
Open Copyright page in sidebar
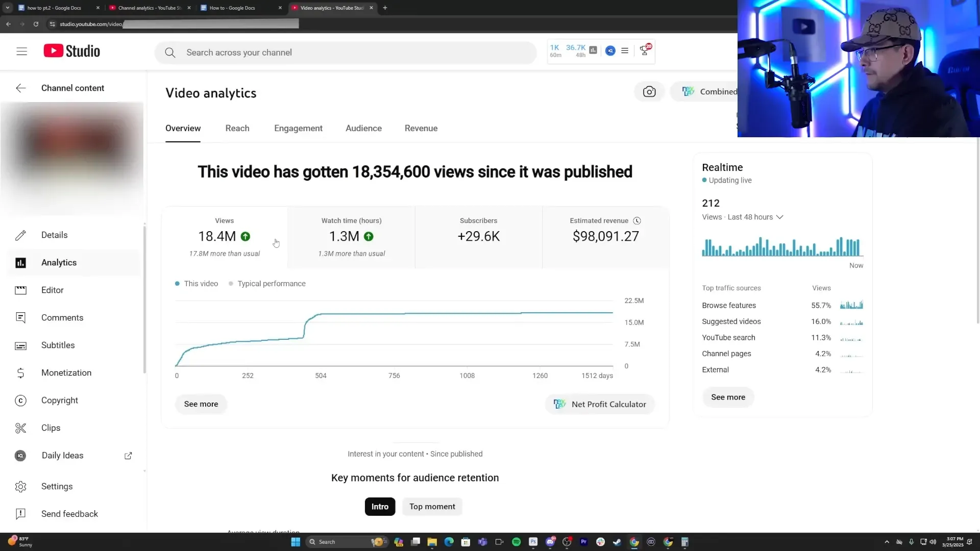[x=73, y=400]
